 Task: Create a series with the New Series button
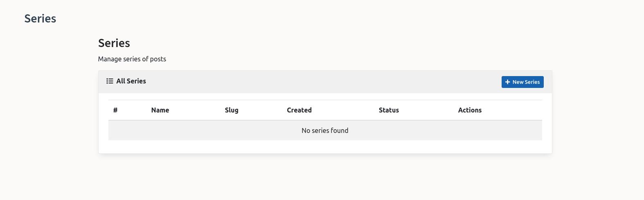click(522, 82)
